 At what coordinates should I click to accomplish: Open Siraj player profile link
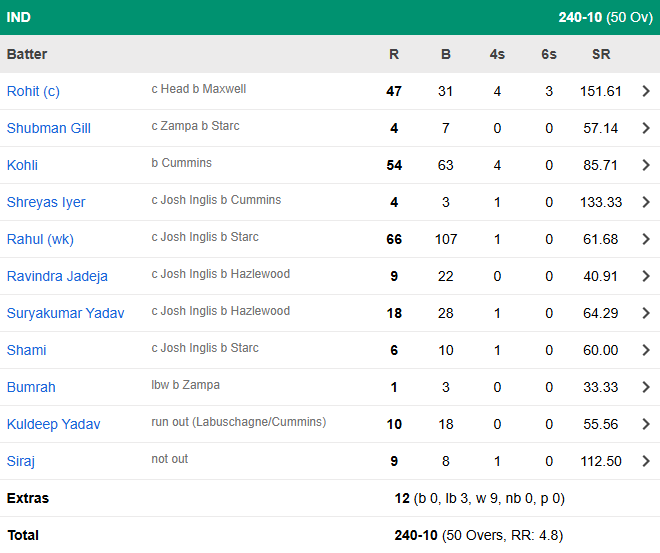coord(21,461)
